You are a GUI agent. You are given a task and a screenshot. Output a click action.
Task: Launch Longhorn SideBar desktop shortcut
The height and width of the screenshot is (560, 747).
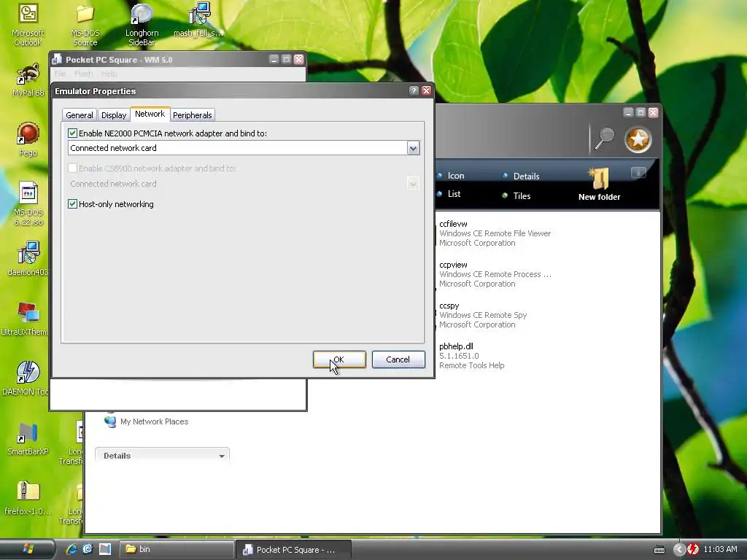(142, 25)
